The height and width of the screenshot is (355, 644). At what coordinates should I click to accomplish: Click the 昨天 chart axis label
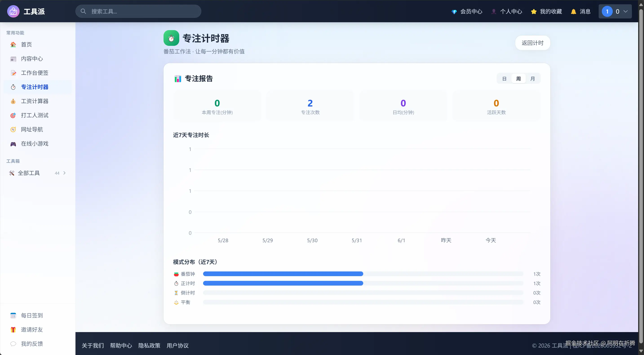[x=446, y=240]
